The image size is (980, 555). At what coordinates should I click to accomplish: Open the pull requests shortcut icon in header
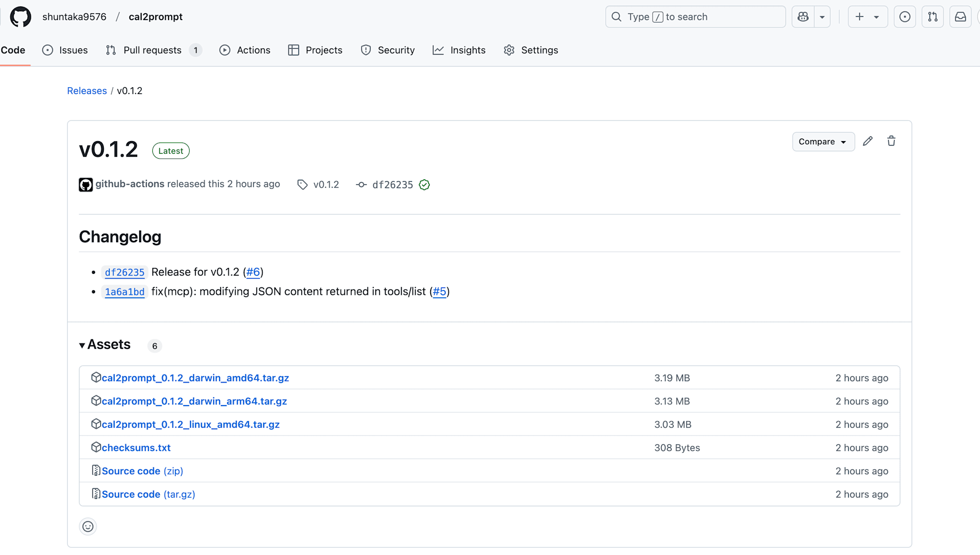(933, 17)
